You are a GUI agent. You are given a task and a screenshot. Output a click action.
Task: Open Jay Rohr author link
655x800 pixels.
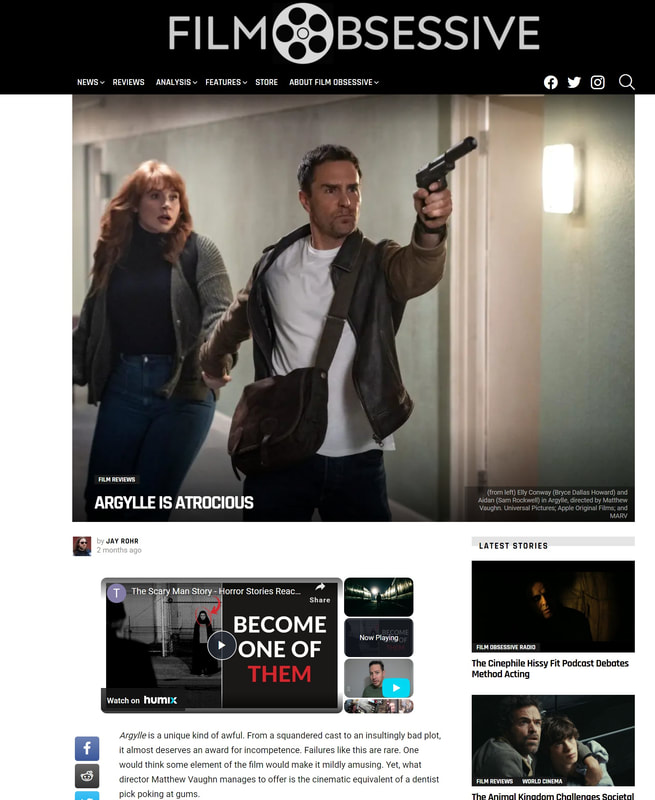click(x=122, y=541)
